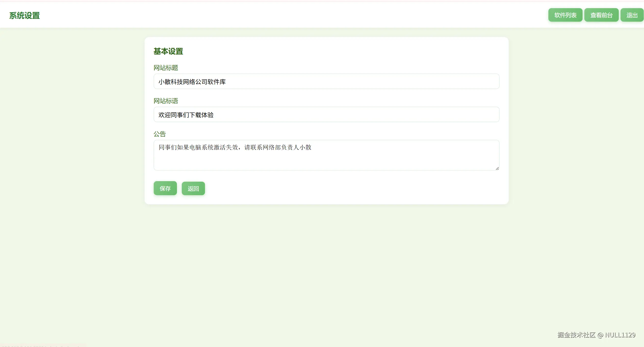Open the 软件列表 page from header
Screen dimensions: 644x347
[x=565, y=15]
